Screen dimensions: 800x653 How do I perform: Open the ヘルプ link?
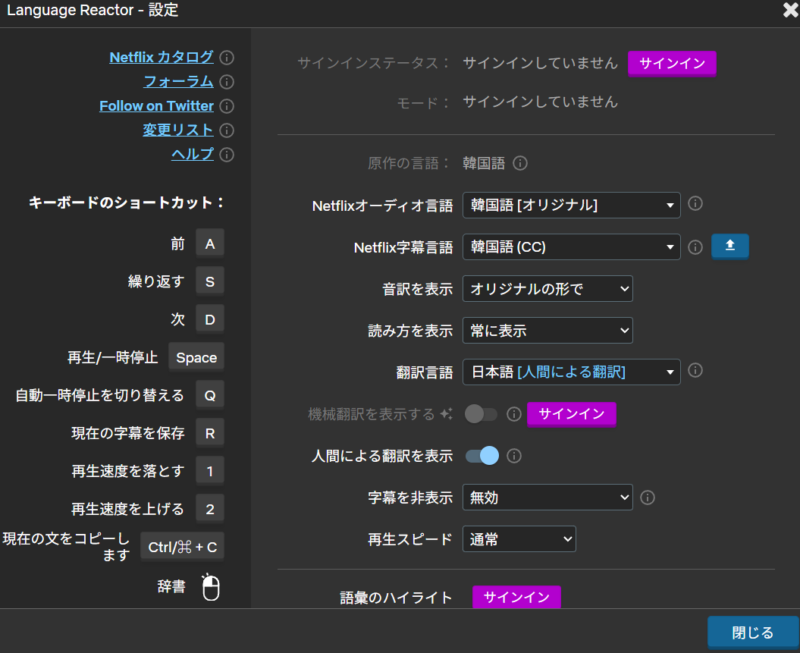[192, 155]
